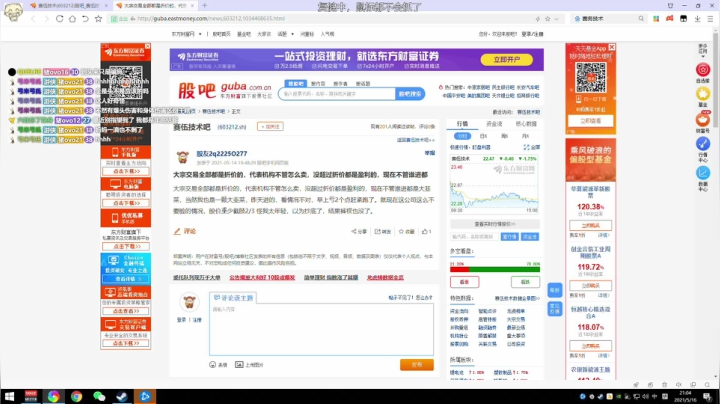
Task: Open the browser downloads icon
Action: click(x=698, y=19)
